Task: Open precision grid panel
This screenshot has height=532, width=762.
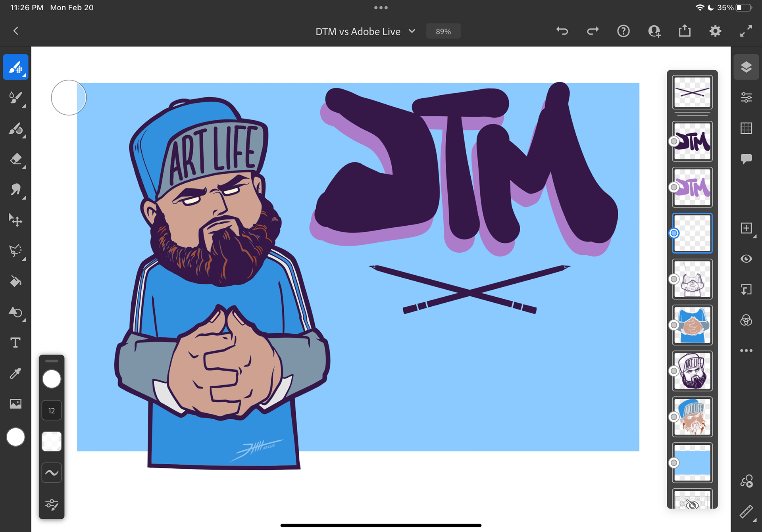Action: point(746,128)
